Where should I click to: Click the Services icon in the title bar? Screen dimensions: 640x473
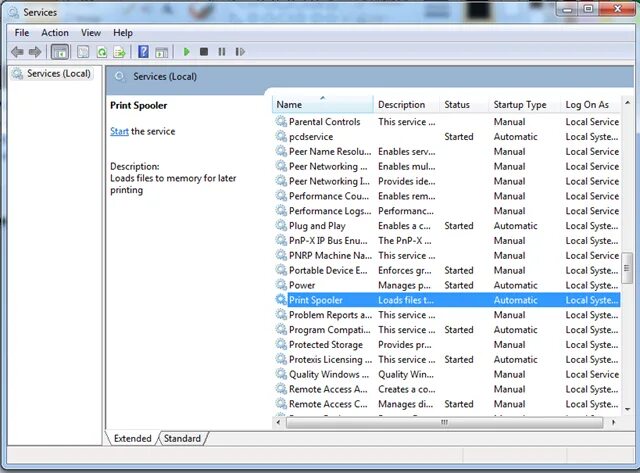13,13
